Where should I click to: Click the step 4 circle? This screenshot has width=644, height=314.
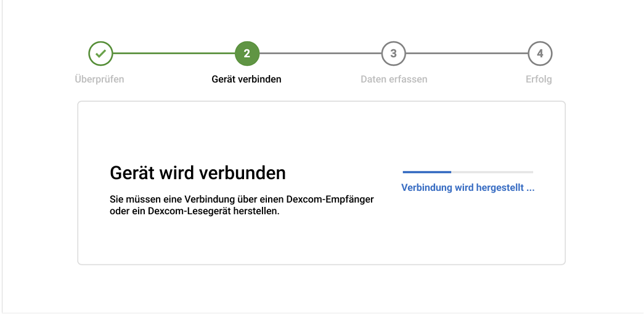[540, 54]
